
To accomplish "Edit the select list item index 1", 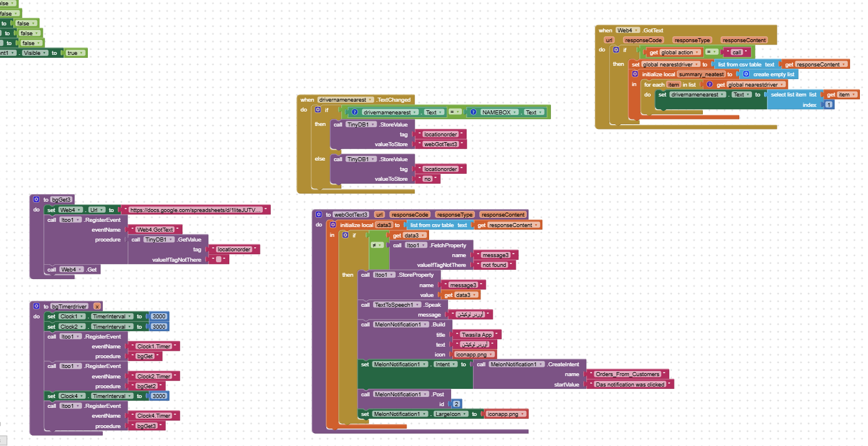I will click(x=829, y=105).
